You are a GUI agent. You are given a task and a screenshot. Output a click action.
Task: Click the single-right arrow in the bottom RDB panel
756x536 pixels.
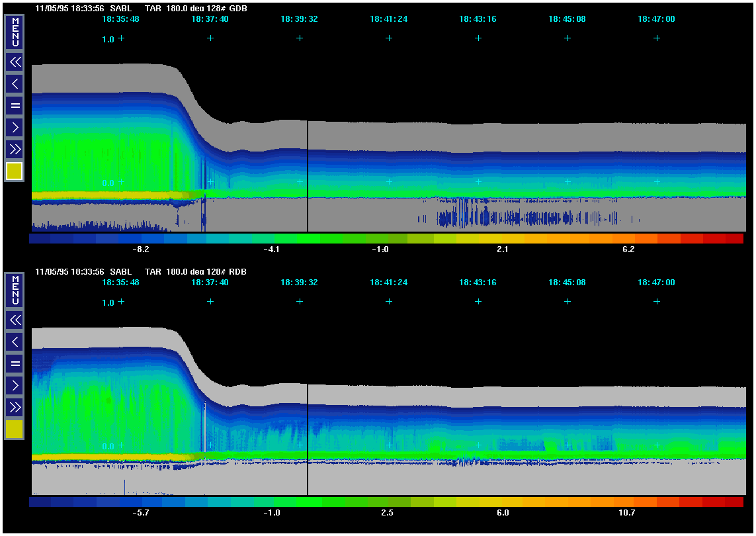(x=15, y=384)
